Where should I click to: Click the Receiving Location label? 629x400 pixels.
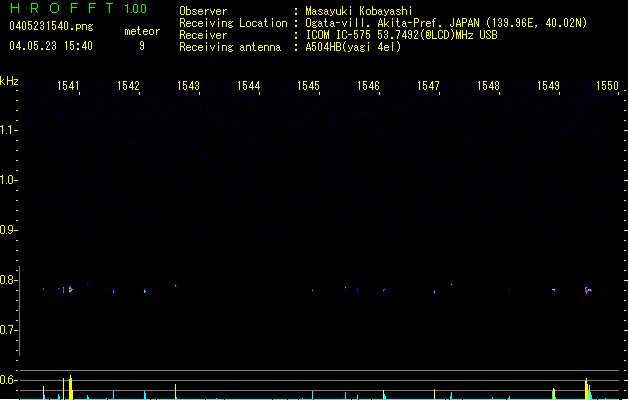[233, 23]
